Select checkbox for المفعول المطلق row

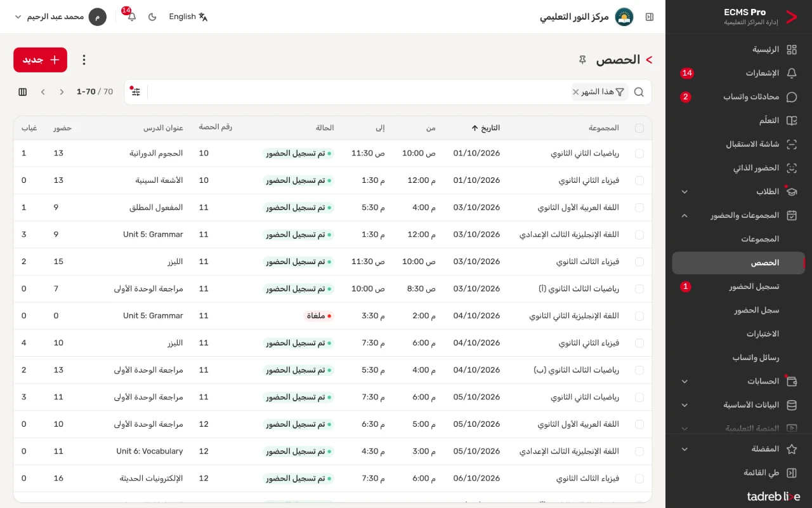639,208
